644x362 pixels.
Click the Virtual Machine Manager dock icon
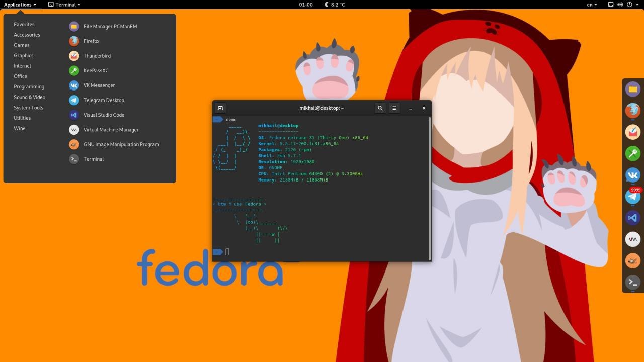pos(633,239)
